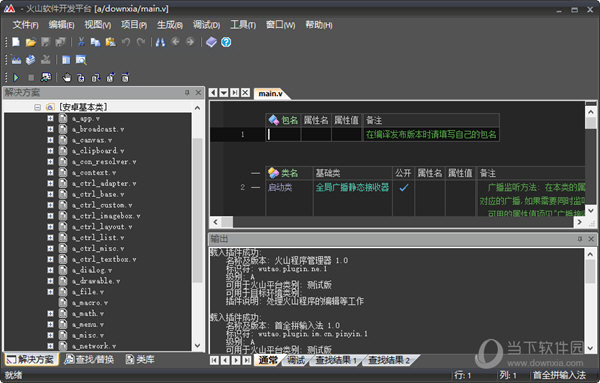
Task: Click the editor horizontal scrollbar thumb
Action: tap(227, 222)
